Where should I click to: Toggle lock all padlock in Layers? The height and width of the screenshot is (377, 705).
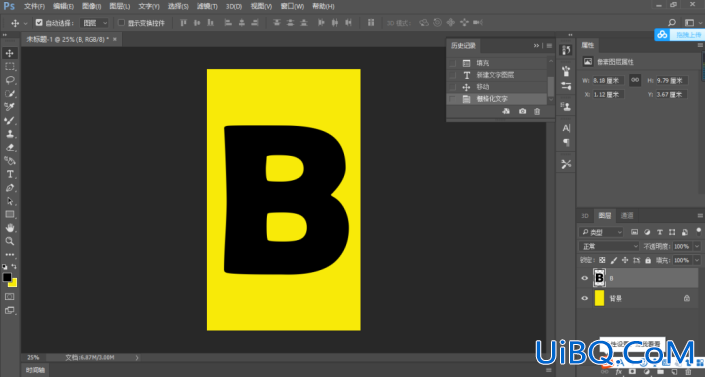click(648, 260)
